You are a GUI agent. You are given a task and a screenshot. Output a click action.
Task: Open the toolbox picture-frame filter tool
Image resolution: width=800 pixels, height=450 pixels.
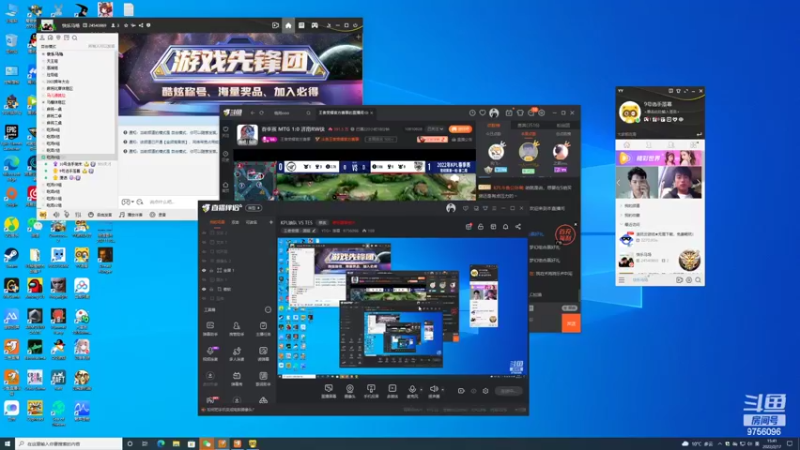263,353
